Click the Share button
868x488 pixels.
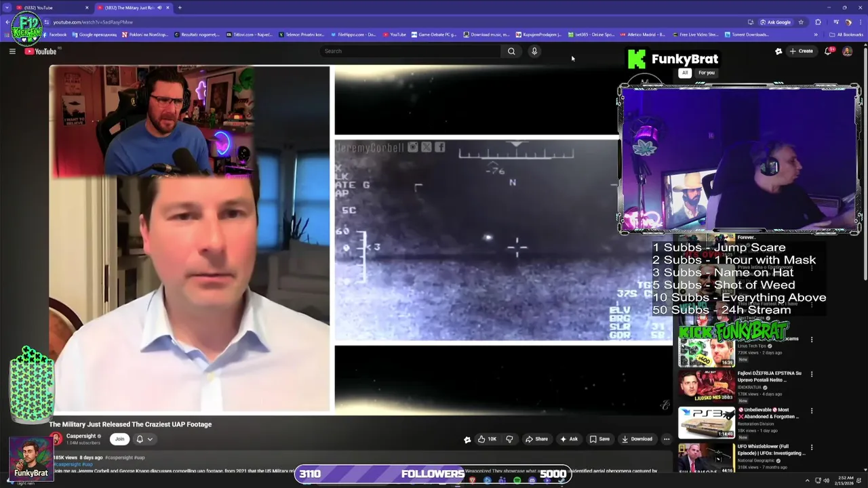coord(536,439)
